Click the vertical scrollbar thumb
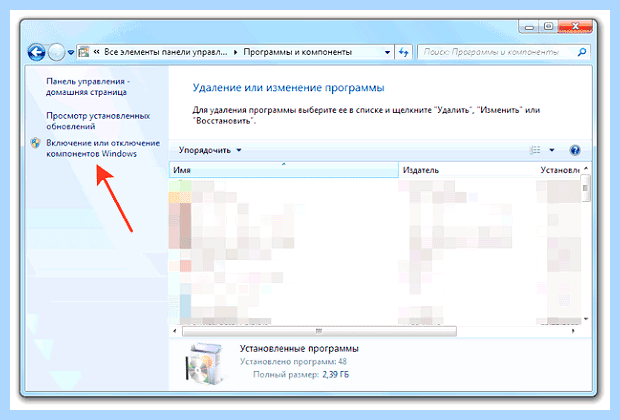 coord(586,188)
